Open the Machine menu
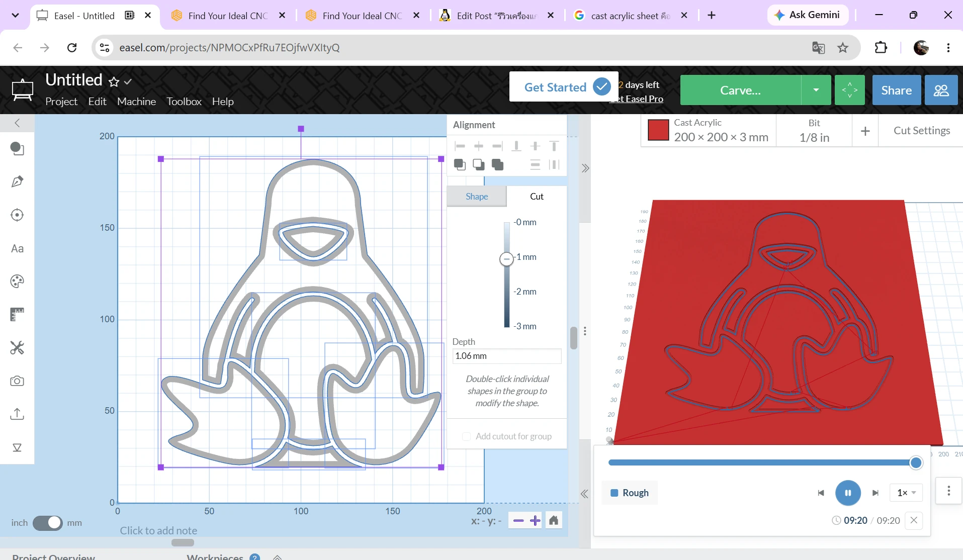 [136, 102]
